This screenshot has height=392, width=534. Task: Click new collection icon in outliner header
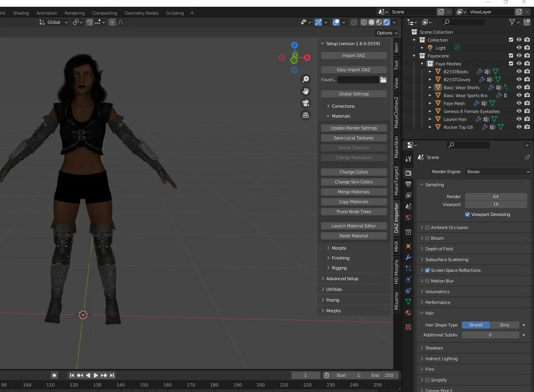[x=527, y=22]
